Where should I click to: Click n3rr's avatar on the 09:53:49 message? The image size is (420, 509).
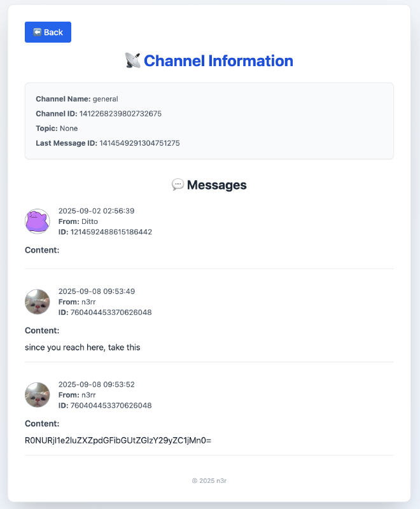point(37,302)
